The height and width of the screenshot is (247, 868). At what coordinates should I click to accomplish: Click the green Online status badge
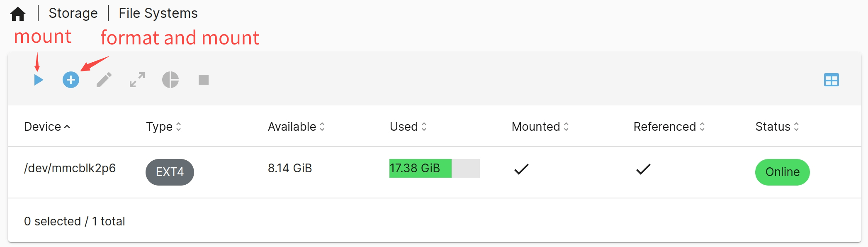tap(782, 172)
